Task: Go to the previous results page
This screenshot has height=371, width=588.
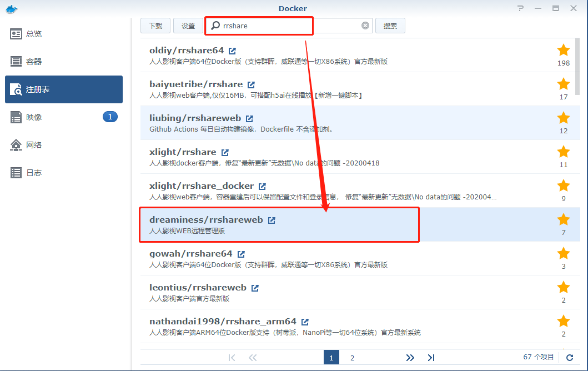Action: click(x=253, y=358)
